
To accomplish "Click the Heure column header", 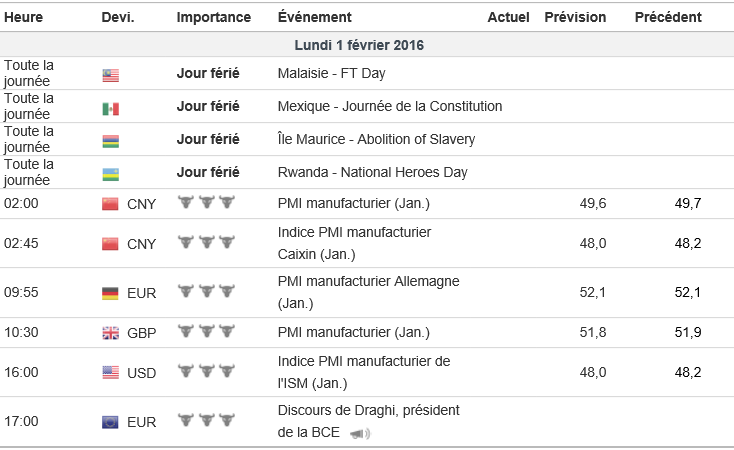I will 23,17.
